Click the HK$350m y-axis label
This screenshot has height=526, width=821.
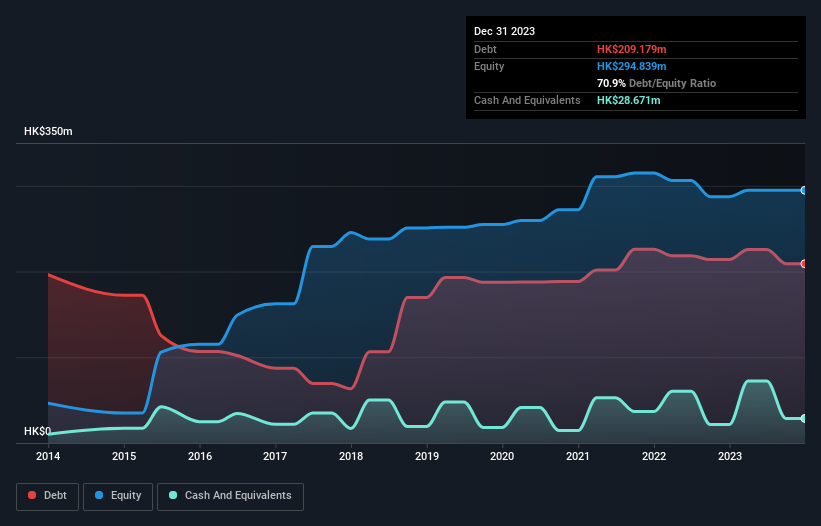(48, 131)
